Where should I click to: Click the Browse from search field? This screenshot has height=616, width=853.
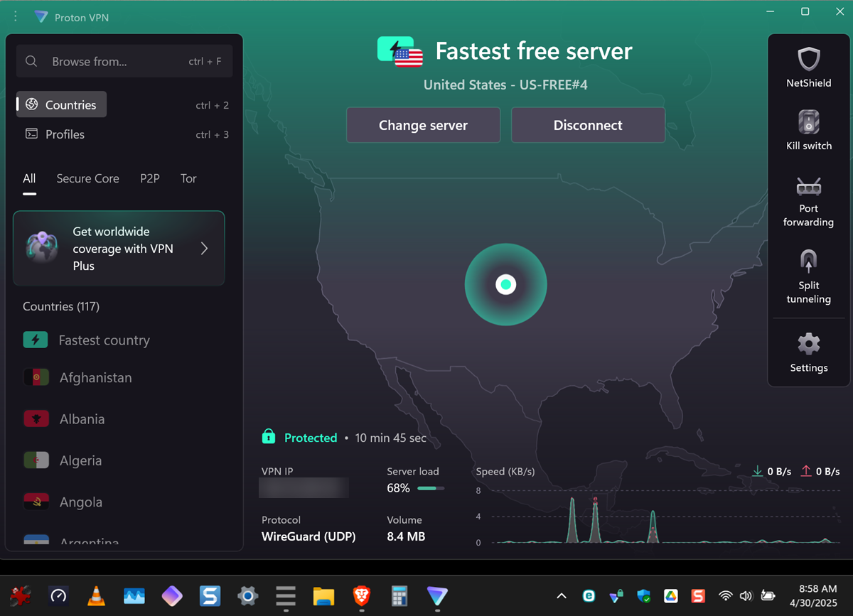[x=124, y=62]
